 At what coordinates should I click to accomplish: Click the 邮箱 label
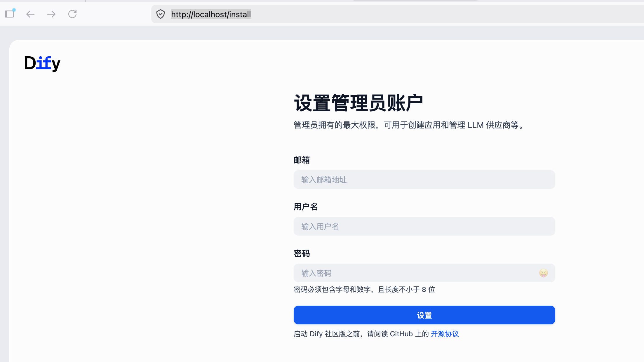tap(302, 160)
